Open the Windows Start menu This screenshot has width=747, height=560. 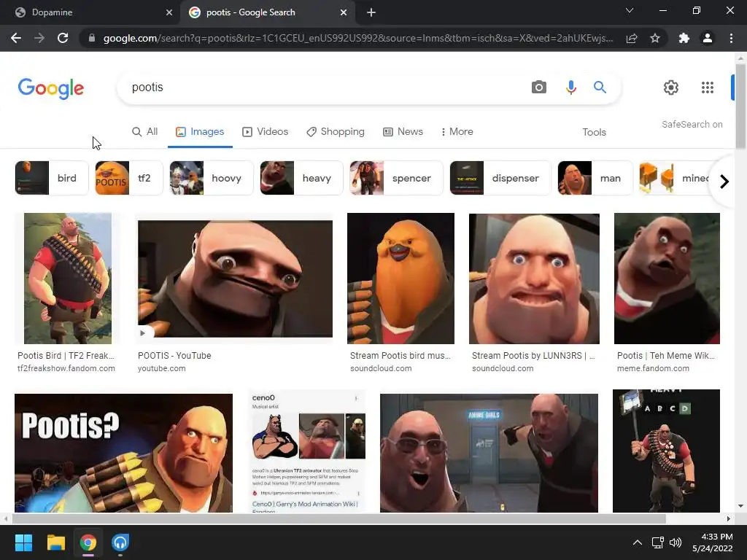click(x=23, y=542)
